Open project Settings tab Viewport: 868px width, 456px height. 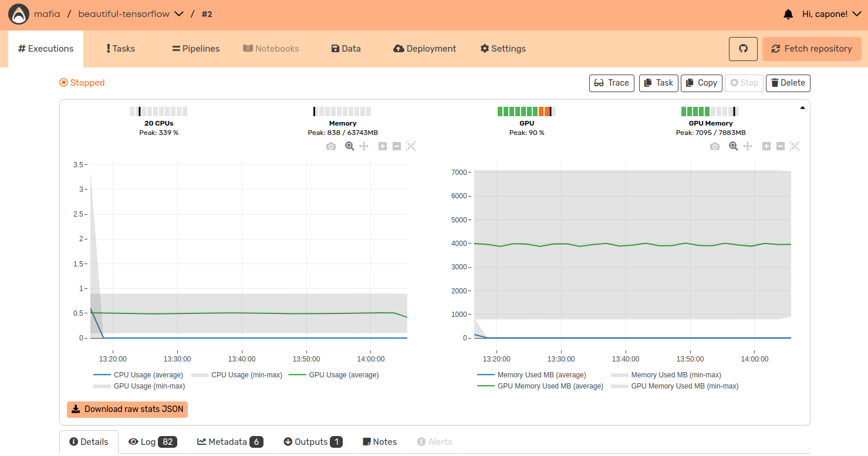503,49
